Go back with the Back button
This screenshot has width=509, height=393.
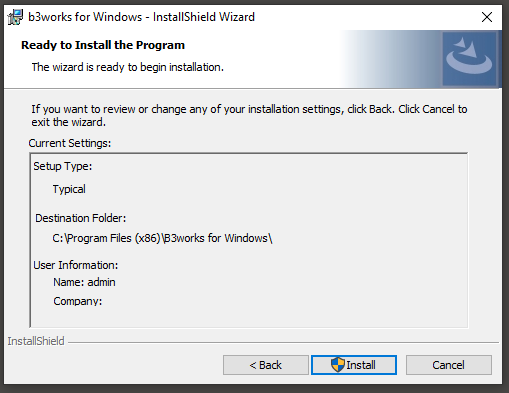266,365
